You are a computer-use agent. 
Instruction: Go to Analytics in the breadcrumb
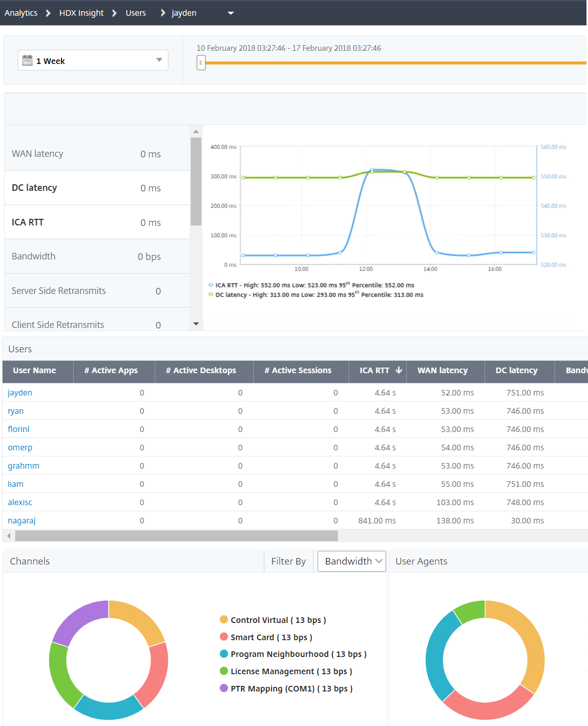tap(21, 13)
